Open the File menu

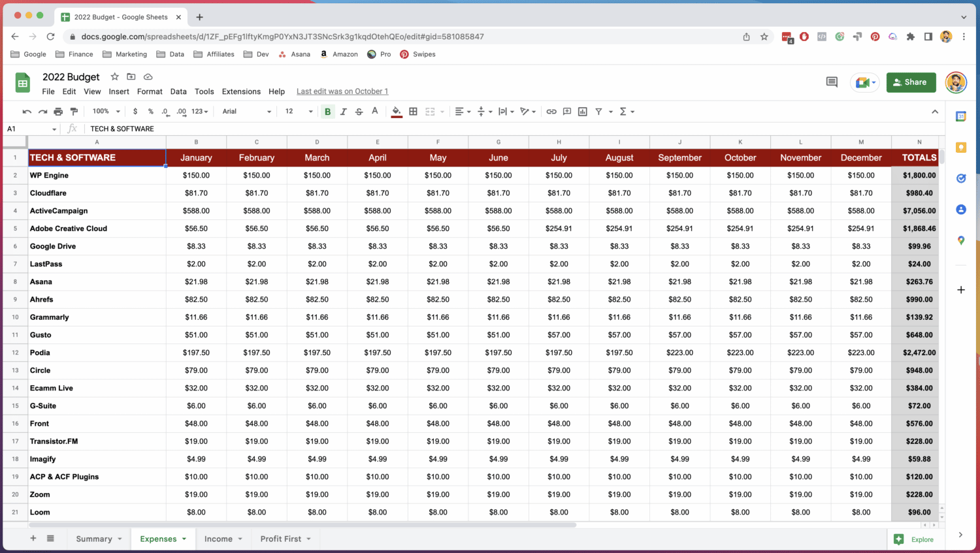pyautogui.click(x=48, y=91)
